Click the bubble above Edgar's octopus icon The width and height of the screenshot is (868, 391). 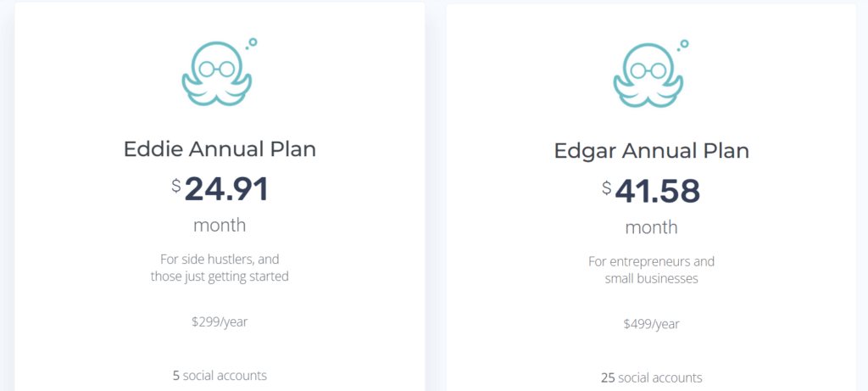[x=684, y=44]
